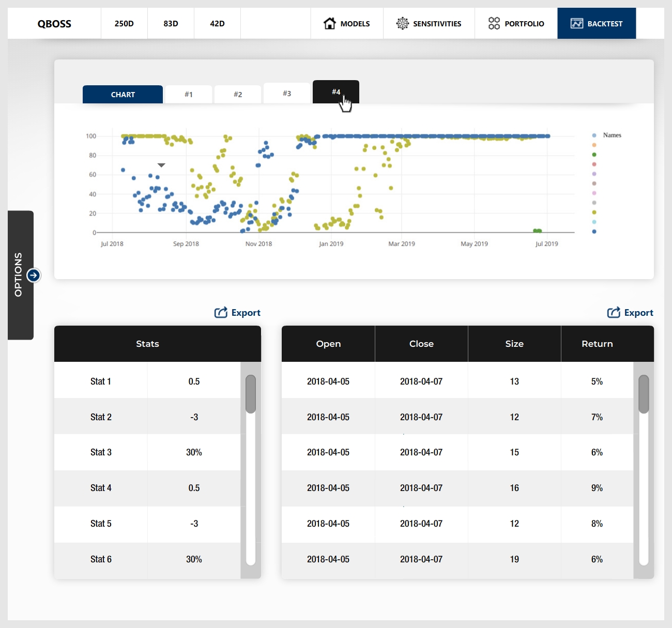Image resolution: width=672 pixels, height=628 pixels.
Task: Click the gray triangle marker on chart
Action: [x=161, y=165]
